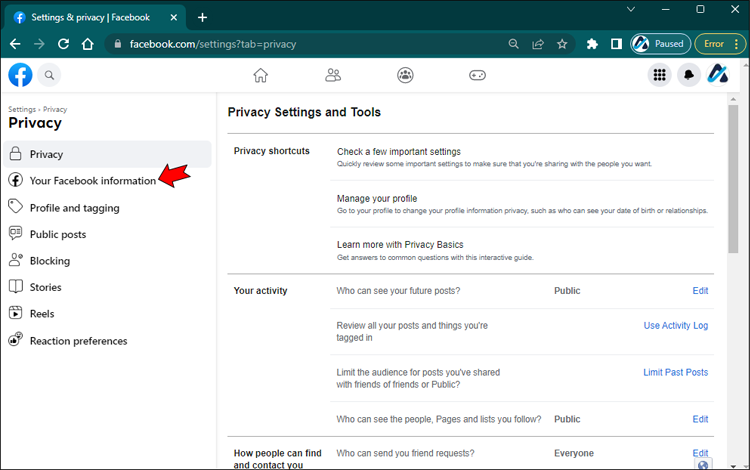750x470 pixels.
Task: Bookmark this page with star icon
Action: coord(562,44)
